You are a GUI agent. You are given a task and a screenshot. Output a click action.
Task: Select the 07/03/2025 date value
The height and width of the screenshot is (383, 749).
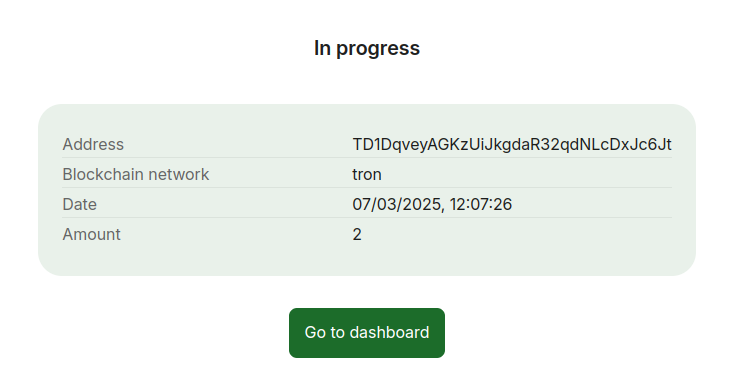[x=397, y=204]
